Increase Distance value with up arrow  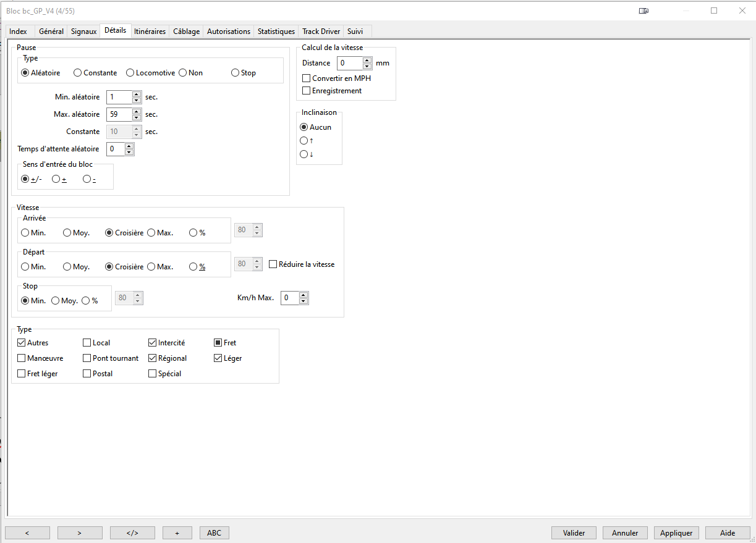[x=367, y=60]
